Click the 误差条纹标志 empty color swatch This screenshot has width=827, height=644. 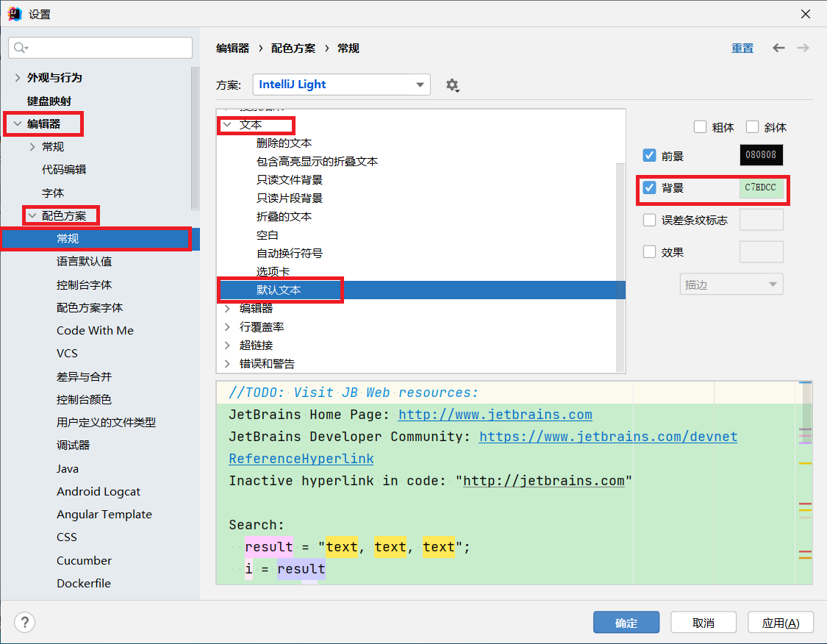(761, 219)
